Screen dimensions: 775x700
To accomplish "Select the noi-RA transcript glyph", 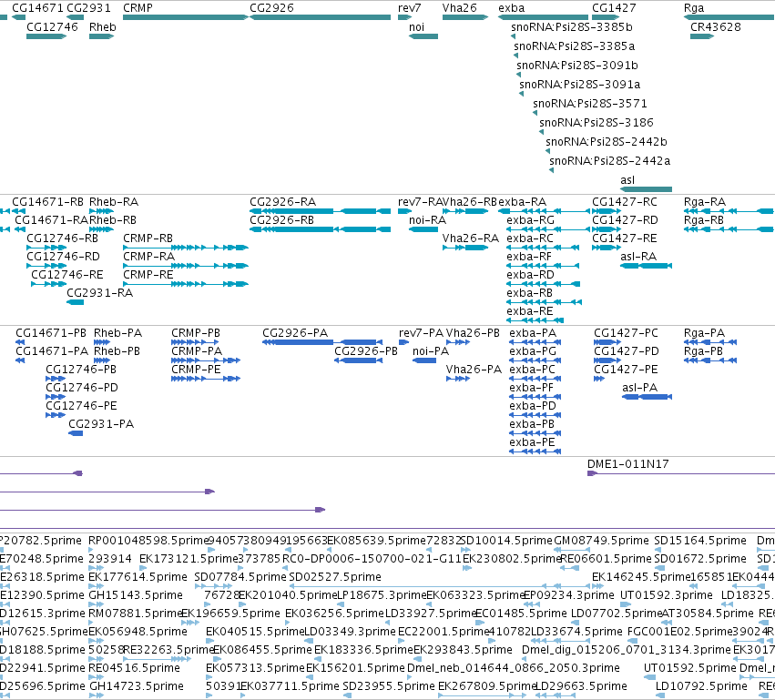I will click(423, 229).
